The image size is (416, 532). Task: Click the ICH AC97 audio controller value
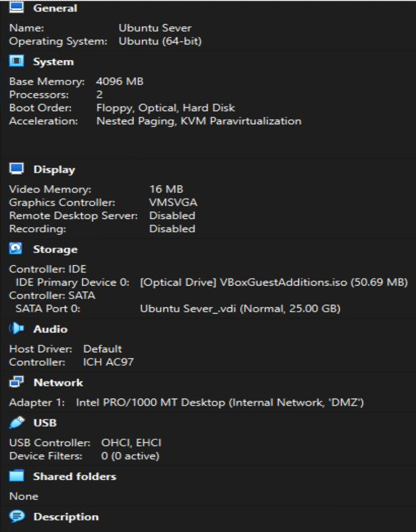pyautogui.click(x=108, y=362)
